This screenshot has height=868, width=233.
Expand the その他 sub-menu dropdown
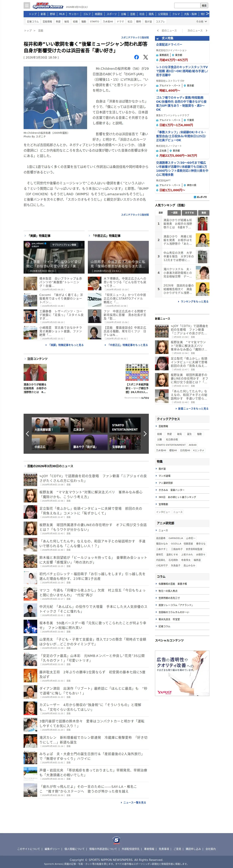click(x=202, y=22)
